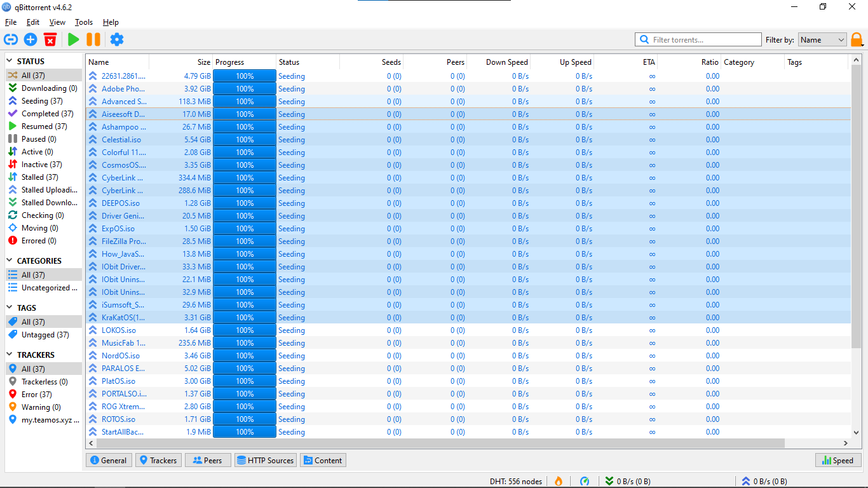Click the Speed graph button
The width and height of the screenshot is (868, 488).
(x=838, y=461)
